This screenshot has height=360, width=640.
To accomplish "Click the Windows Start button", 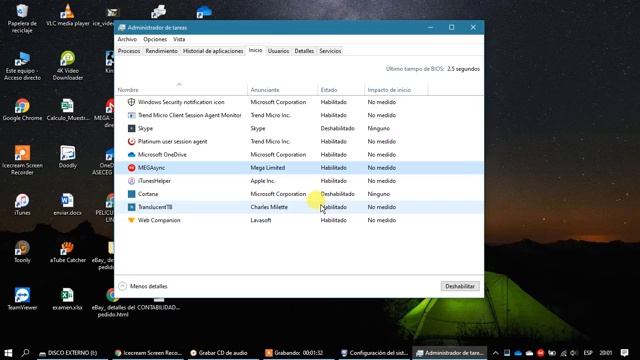I will pyautogui.click(x=8, y=353).
